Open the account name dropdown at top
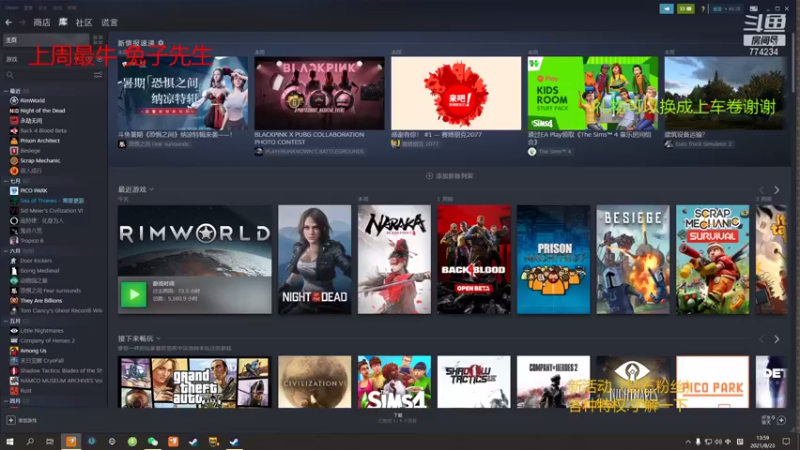 coord(726,9)
